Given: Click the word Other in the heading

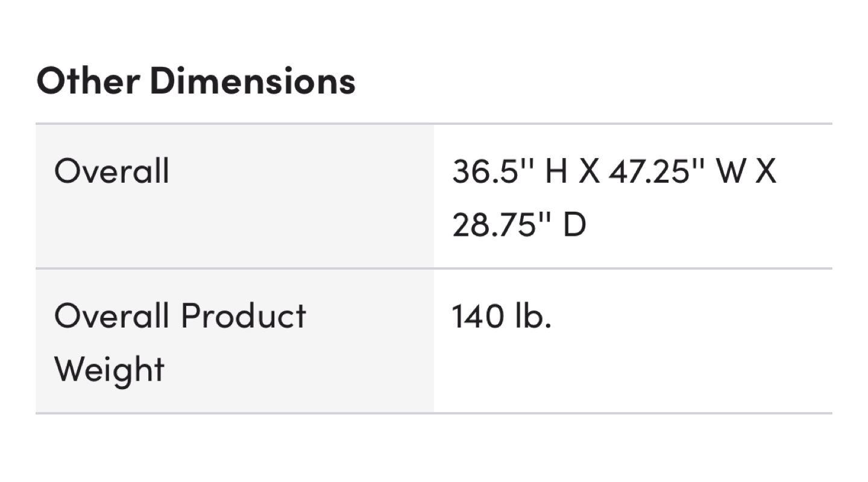Looking at the screenshot, I should pyautogui.click(x=88, y=80).
